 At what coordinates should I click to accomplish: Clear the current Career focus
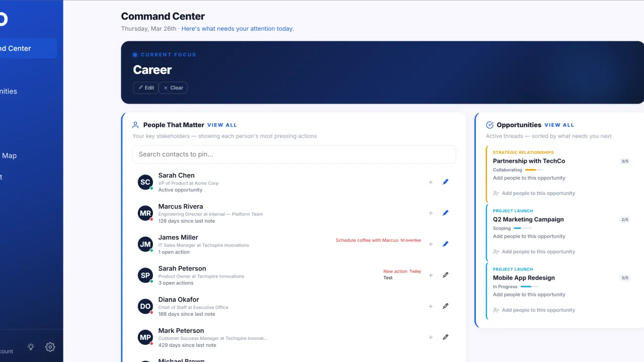[173, 88]
